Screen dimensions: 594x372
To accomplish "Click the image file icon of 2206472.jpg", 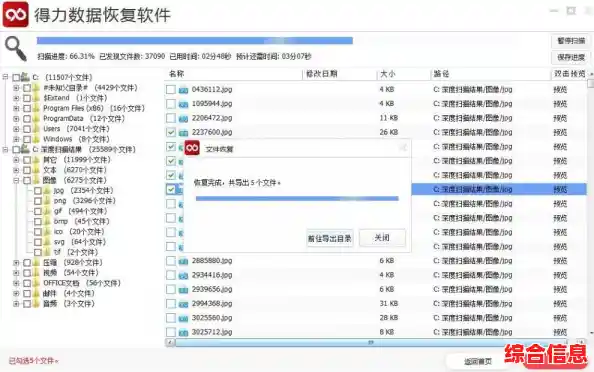I will coord(183,119).
